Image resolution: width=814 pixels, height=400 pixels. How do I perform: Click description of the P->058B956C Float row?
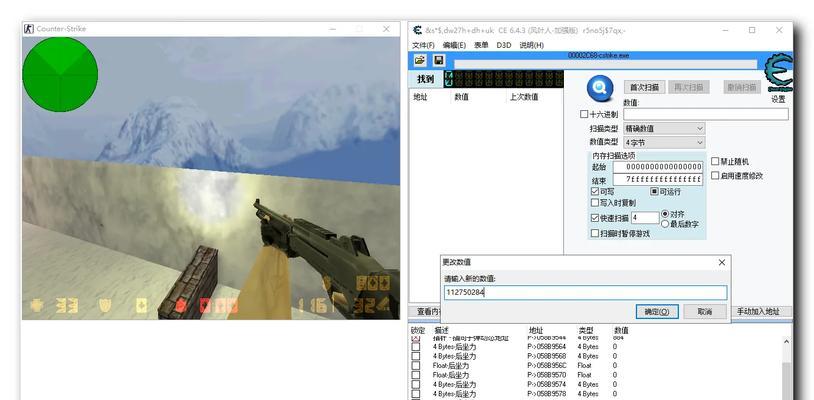pos(451,366)
